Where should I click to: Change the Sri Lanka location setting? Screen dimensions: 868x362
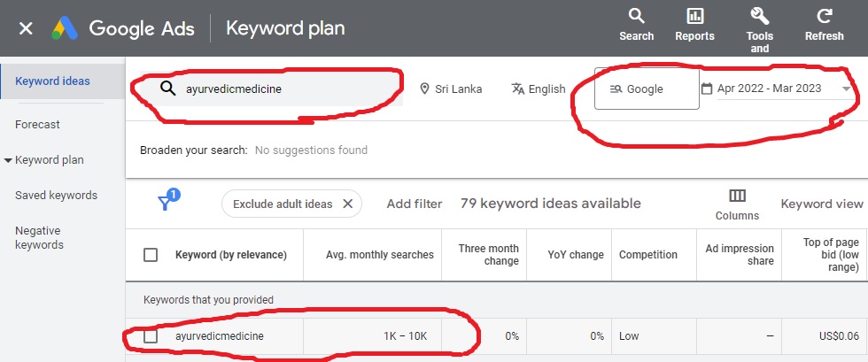pos(451,89)
